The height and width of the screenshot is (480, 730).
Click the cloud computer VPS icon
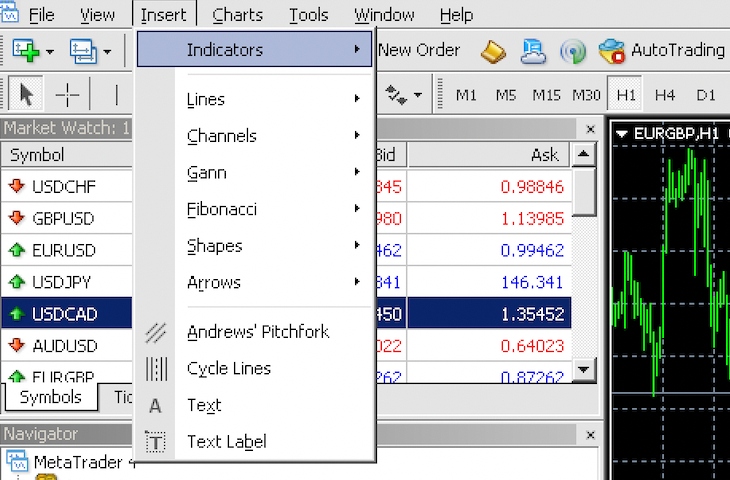pyautogui.click(x=534, y=51)
